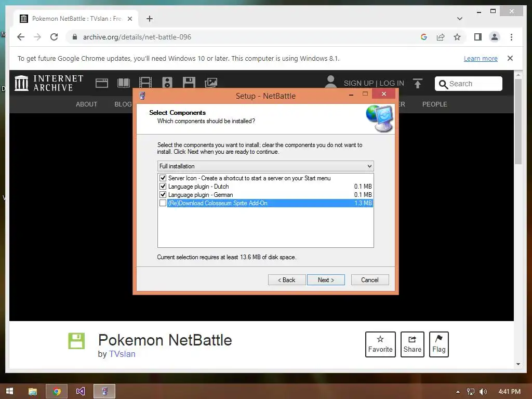Select the Pokemon NetBattle Chrome tab
Viewport: 532px width, 399px height.
(x=76, y=19)
